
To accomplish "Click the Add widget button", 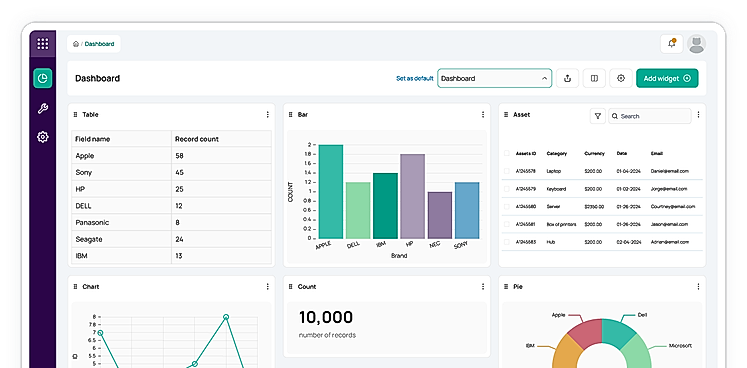I will coord(667,78).
